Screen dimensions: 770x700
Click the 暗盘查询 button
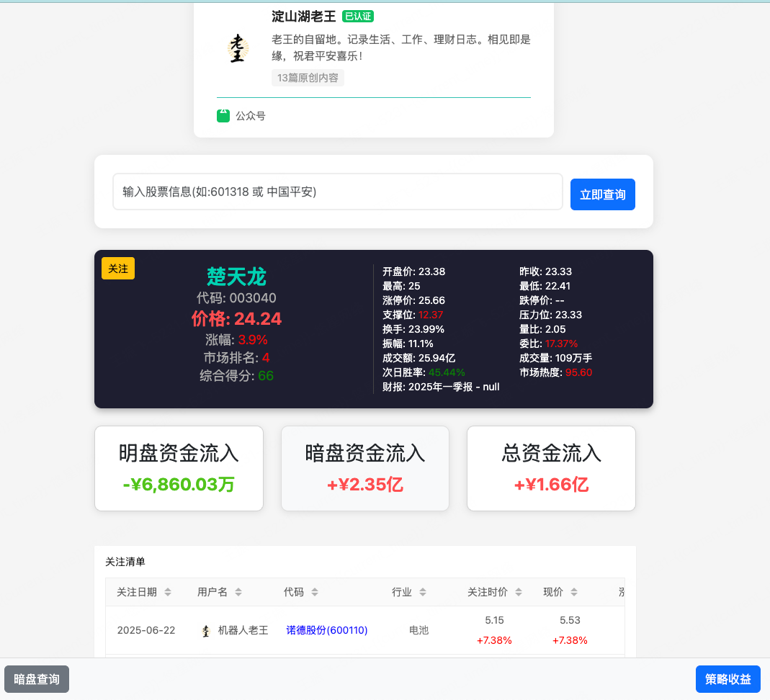37,679
